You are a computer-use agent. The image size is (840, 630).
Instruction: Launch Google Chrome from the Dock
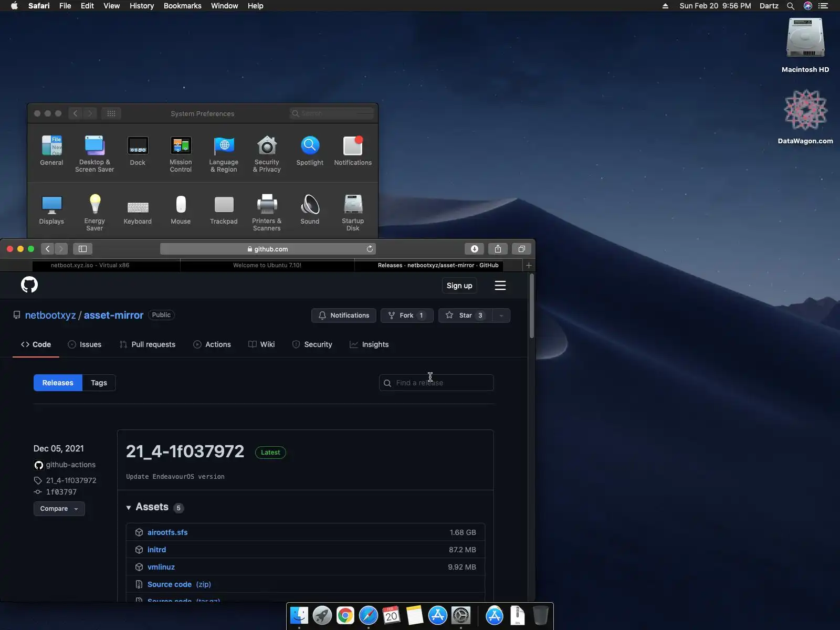[345, 615]
